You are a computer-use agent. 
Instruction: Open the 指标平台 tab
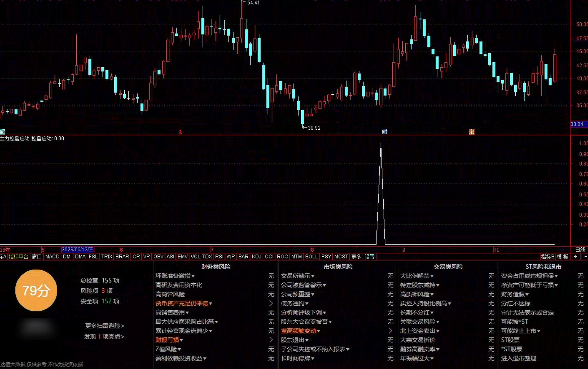(18, 257)
